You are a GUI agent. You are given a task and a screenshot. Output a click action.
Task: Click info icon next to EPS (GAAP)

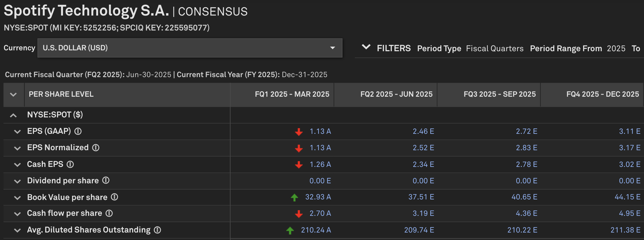pyautogui.click(x=78, y=131)
